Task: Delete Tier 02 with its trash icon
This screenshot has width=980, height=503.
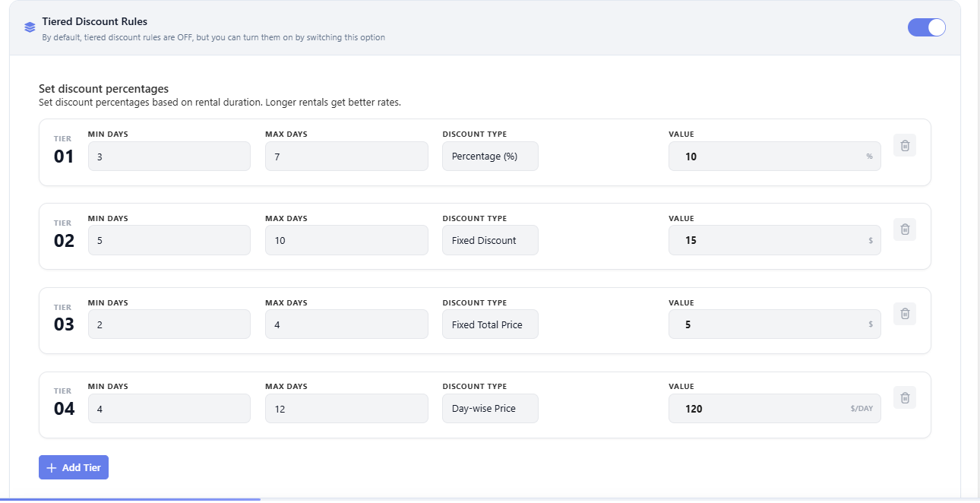Action: coord(905,229)
